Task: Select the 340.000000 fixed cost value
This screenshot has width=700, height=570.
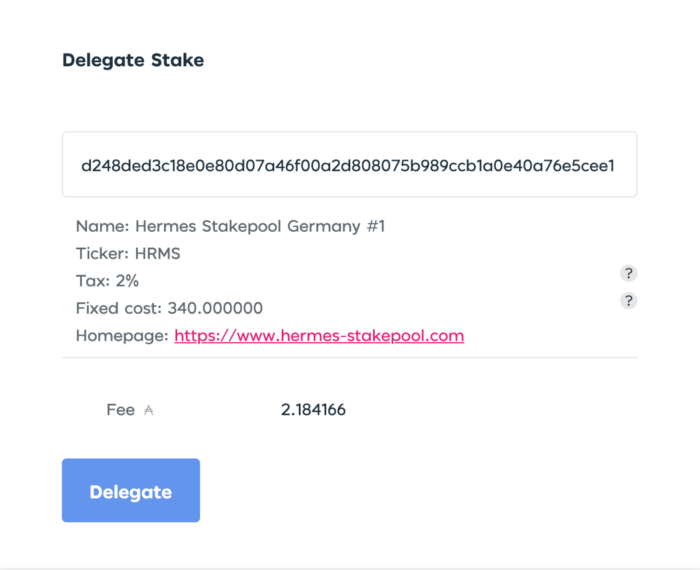Action: 215,308
